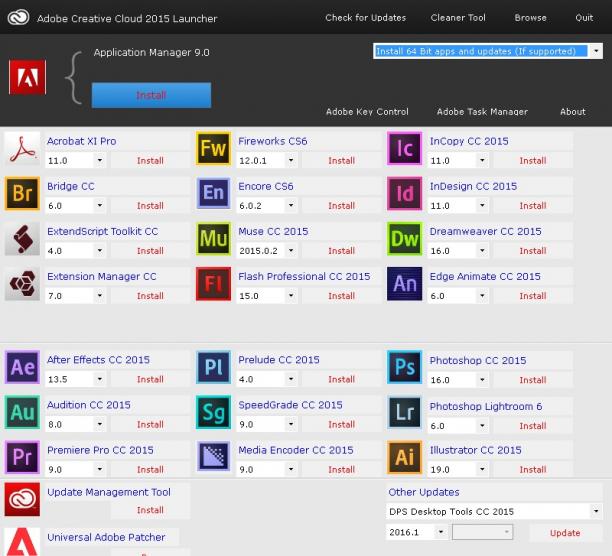This screenshot has height=556, width=612.
Task: Install Bridge CC
Action: click(x=150, y=206)
